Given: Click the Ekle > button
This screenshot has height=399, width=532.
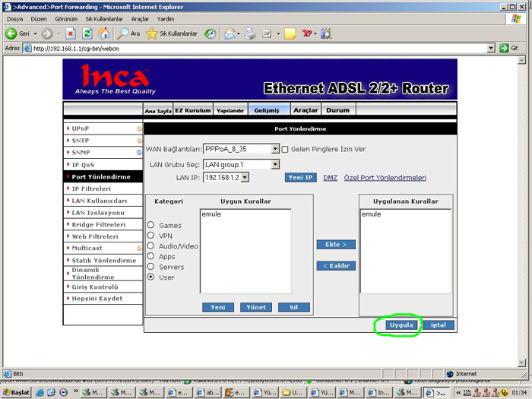Looking at the screenshot, I should click(336, 245).
